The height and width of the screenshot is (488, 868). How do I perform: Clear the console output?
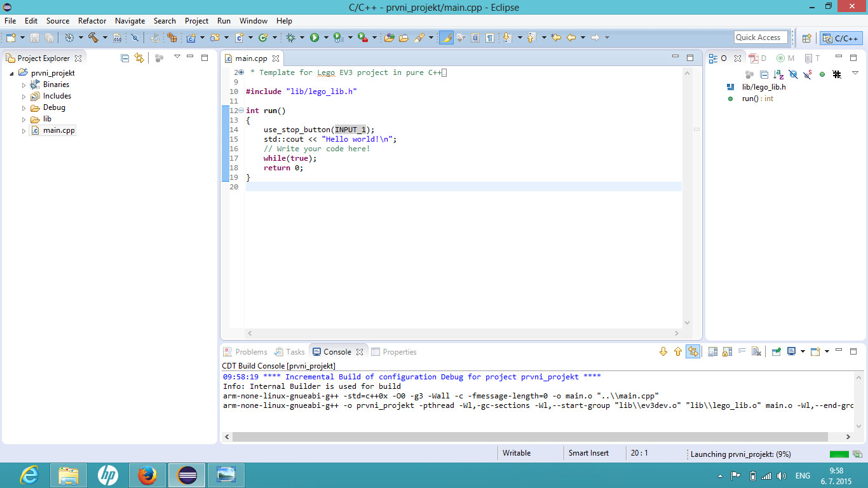tap(756, 351)
